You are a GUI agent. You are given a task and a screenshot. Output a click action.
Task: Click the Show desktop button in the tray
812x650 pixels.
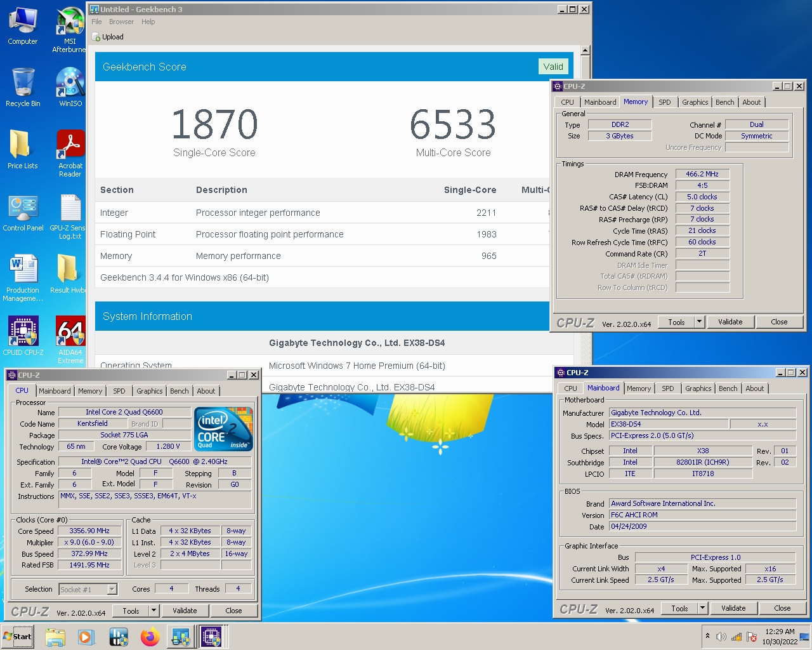[805, 637]
